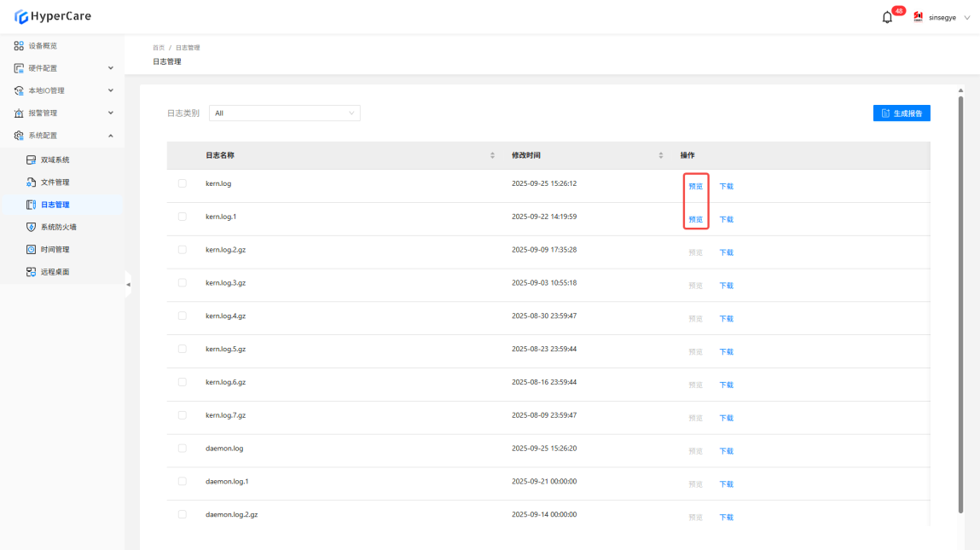Screen dimensions: 980x550
Task: Click the HyperCare logo icon
Action: tap(21, 16)
